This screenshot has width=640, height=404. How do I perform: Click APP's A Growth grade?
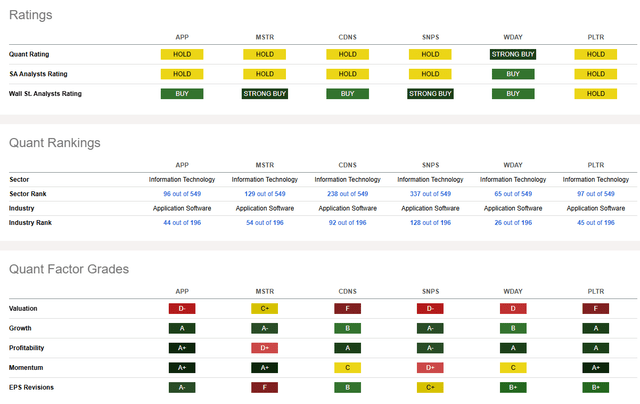point(182,328)
